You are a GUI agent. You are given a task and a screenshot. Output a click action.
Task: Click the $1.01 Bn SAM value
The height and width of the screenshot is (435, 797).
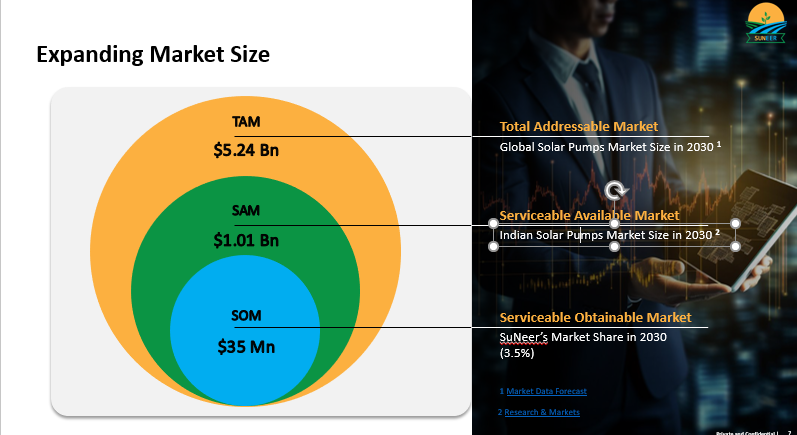point(246,240)
